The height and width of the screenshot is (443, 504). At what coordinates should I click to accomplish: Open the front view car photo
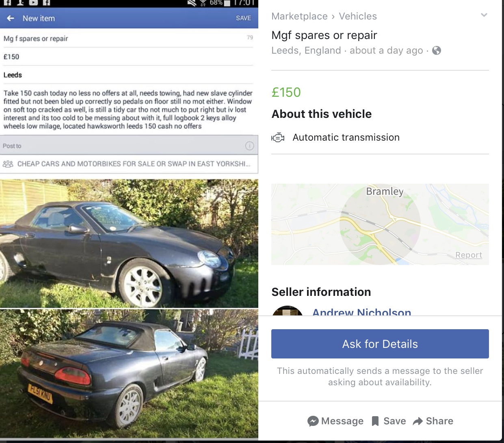129,243
